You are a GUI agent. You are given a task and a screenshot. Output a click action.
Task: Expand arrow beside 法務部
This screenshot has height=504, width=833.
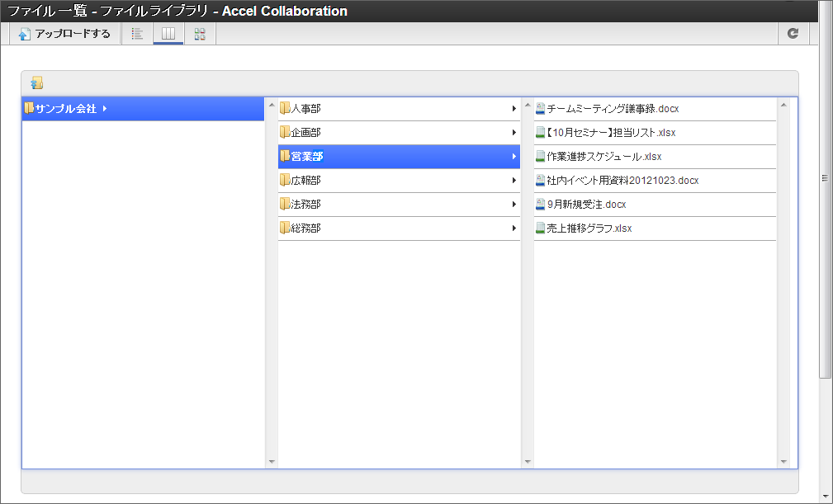click(514, 205)
